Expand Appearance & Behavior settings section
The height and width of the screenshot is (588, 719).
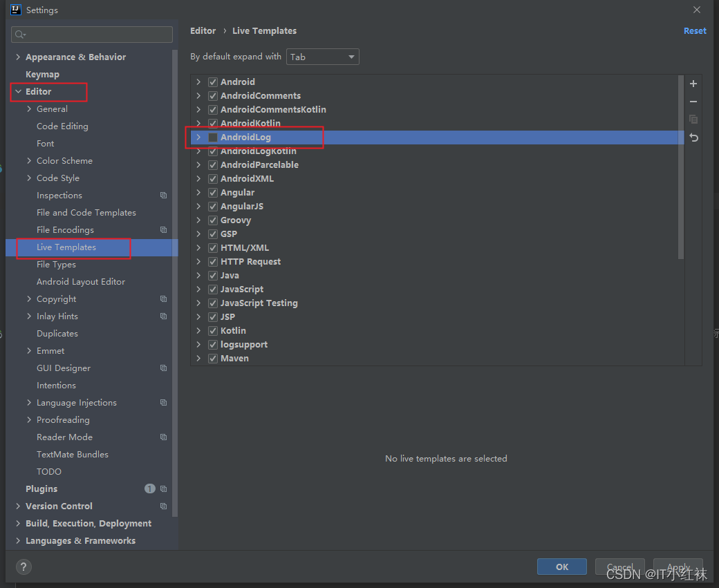click(19, 57)
